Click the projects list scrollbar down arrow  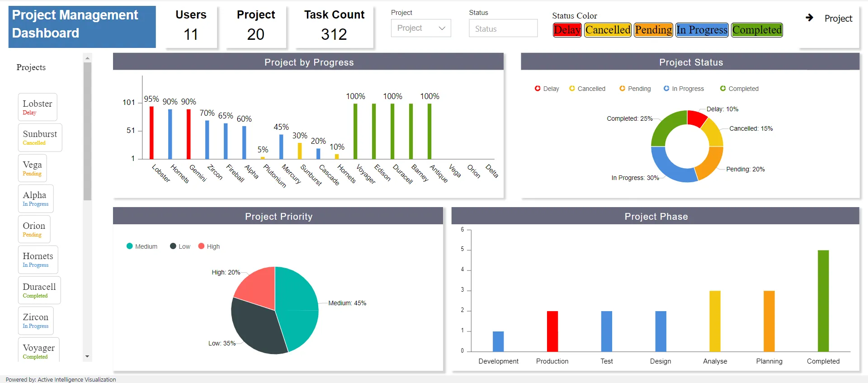point(87,357)
